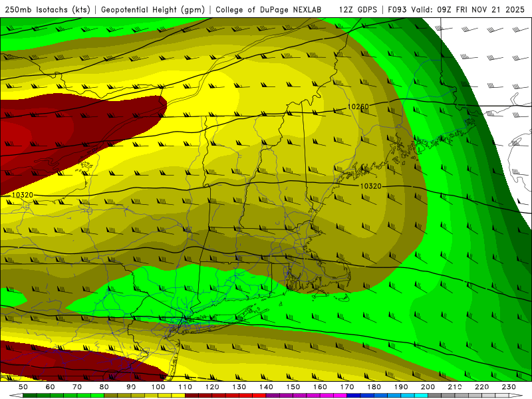Select the 220 scale label
This screenshot has width=532, height=399.
click(481, 387)
